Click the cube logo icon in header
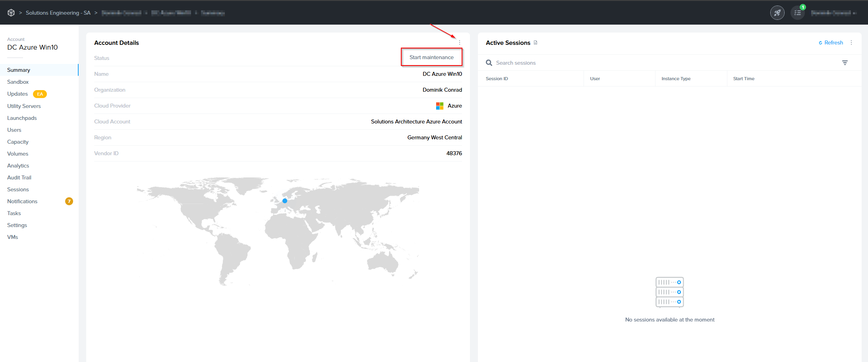868x362 pixels. (11, 13)
